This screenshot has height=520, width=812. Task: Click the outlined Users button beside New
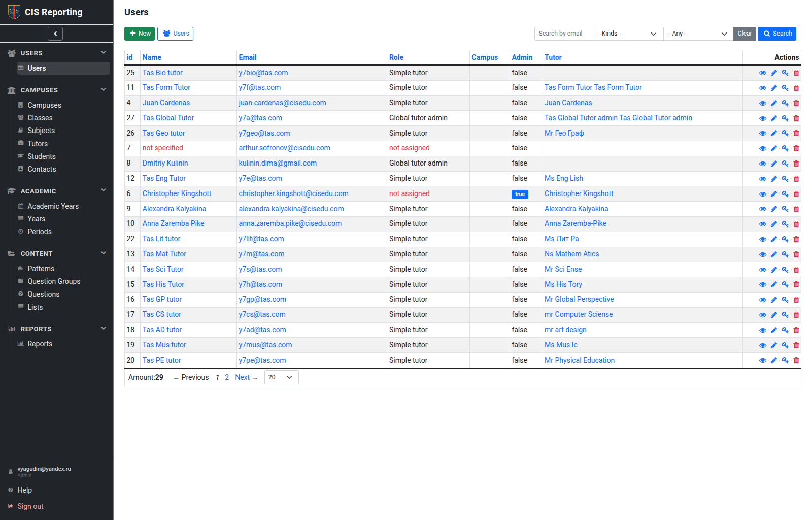(x=175, y=34)
